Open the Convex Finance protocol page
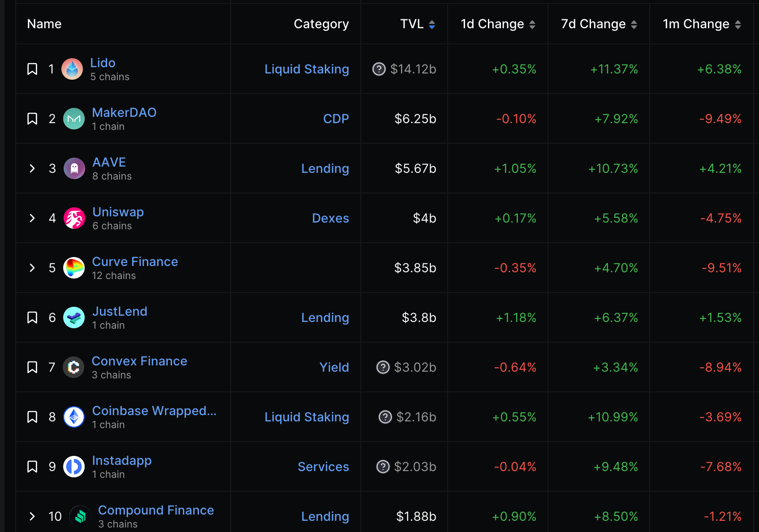 pos(139,361)
